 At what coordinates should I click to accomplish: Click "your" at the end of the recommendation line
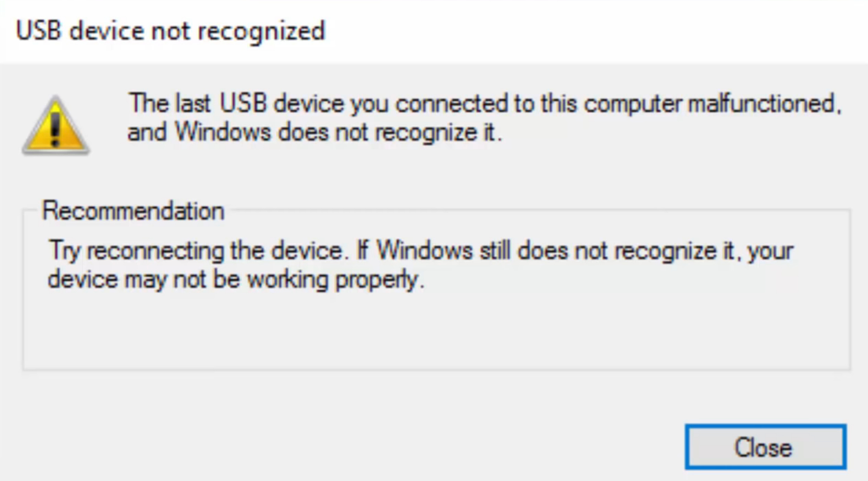[770, 252]
